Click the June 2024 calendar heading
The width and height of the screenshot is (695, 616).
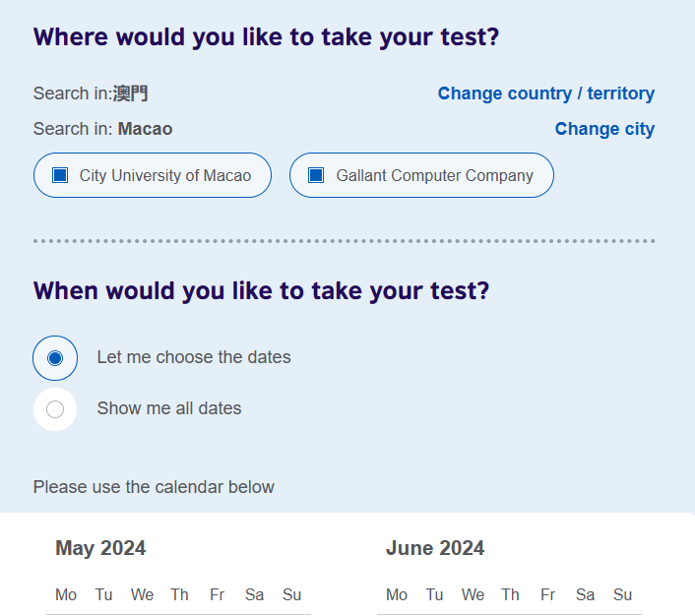coord(435,548)
